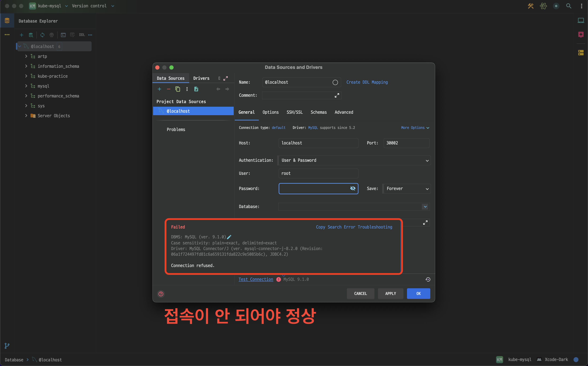Click into the Host input field

coord(318,143)
